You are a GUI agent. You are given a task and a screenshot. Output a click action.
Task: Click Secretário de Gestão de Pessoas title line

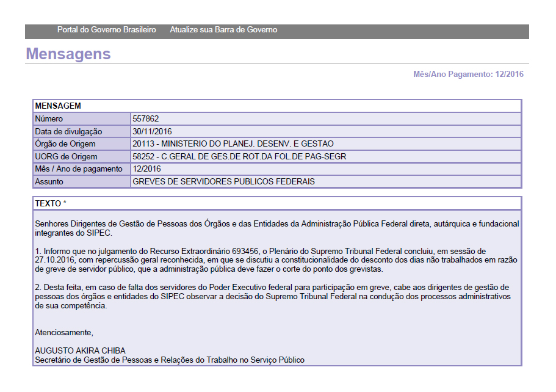click(x=170, y=360)
